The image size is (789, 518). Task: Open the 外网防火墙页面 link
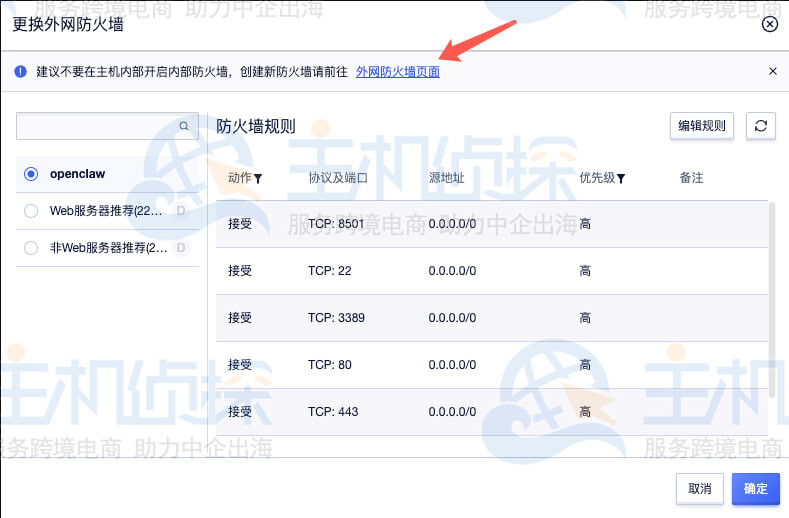click(398, 71)
